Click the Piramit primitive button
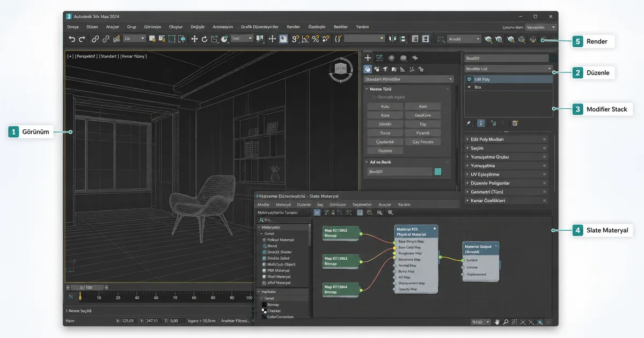644x338 pixels. coord(423,133)
